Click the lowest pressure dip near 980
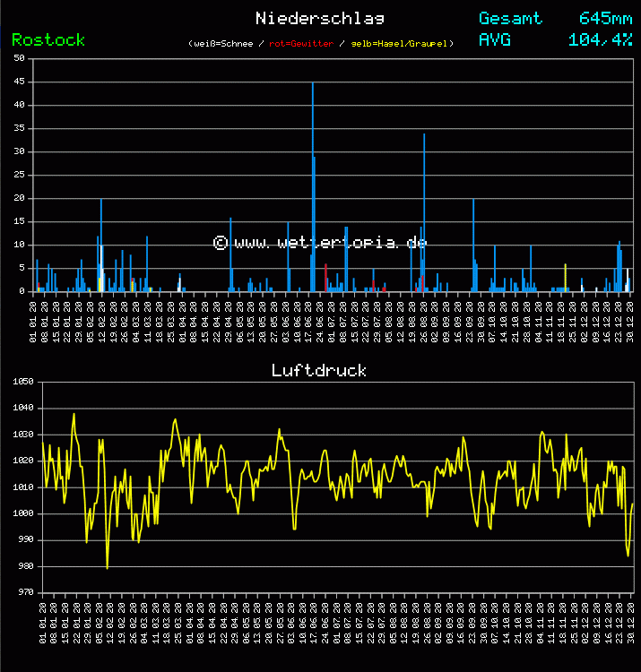This screenshot has width=641, height=672. pos(108,566)
